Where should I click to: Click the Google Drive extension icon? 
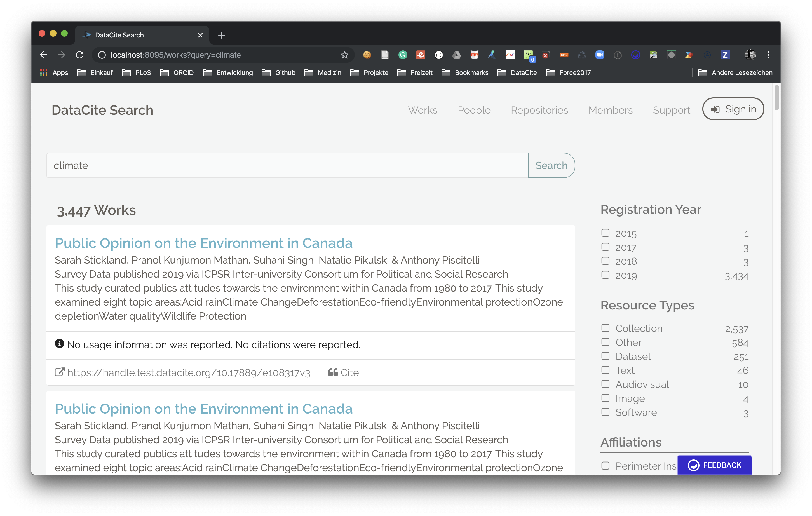point(456,55)
